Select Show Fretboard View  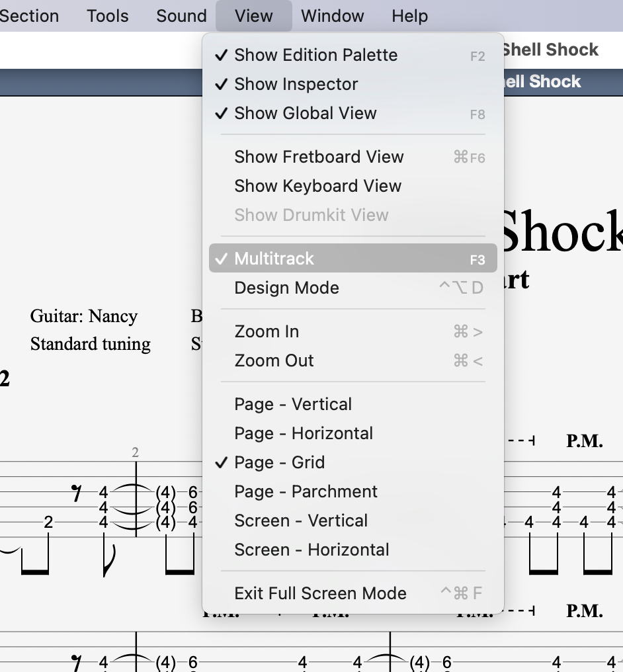pos(353,157)
